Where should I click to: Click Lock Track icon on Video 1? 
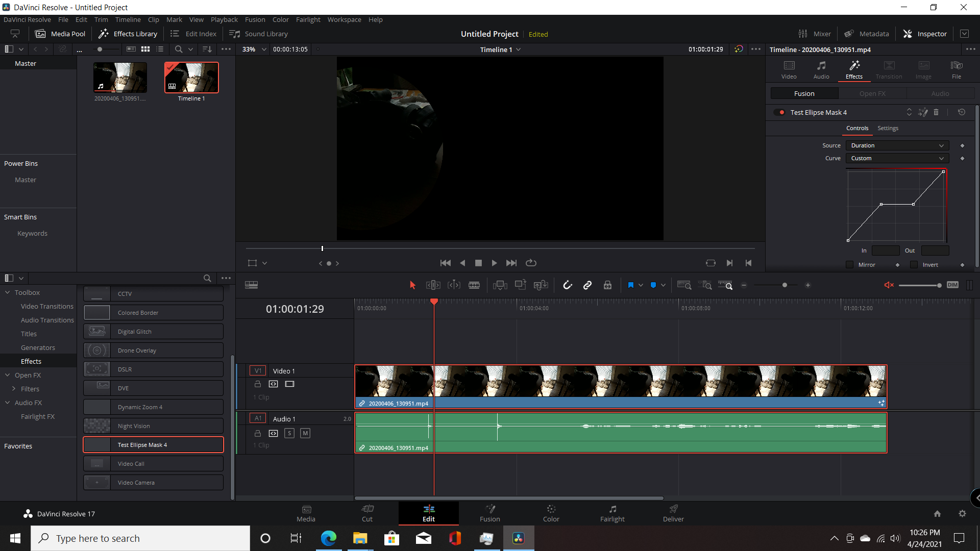click(x=258, y=384)
